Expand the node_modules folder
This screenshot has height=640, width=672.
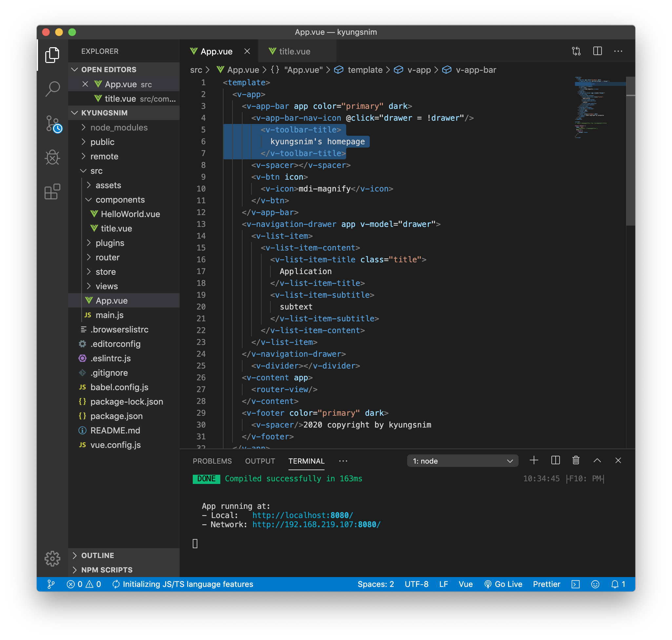tap(119, 128)
